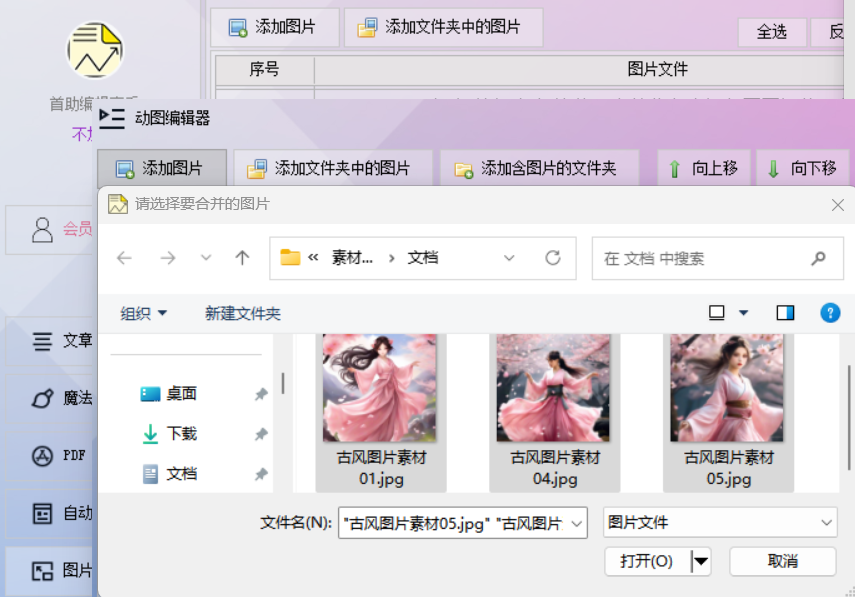Open the 图片文件 file type dropdown
The image size is (855, 597).
tap(720, 523)
